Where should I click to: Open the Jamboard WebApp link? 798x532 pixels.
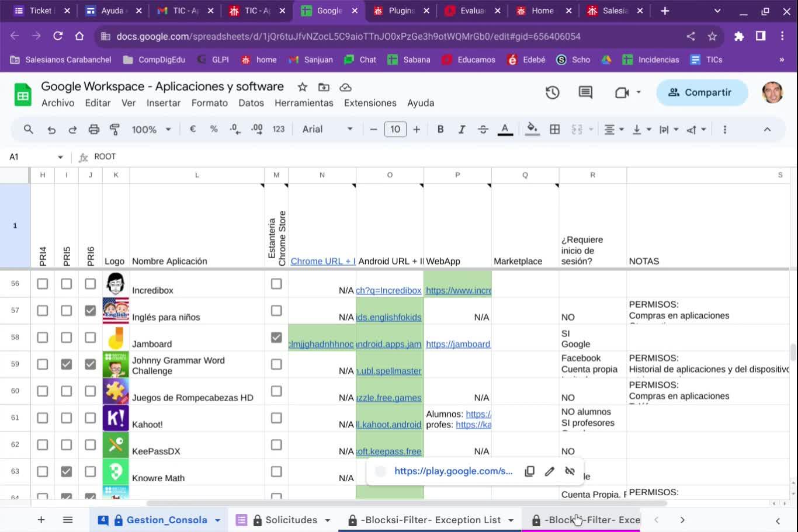(458, 344)
